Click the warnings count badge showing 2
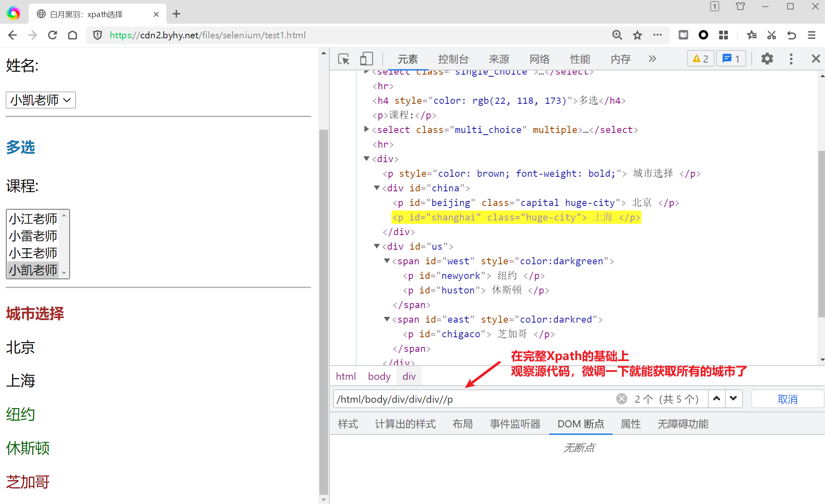Image resolution: width=825 pixels, height=504 pixels. [700, 59]
